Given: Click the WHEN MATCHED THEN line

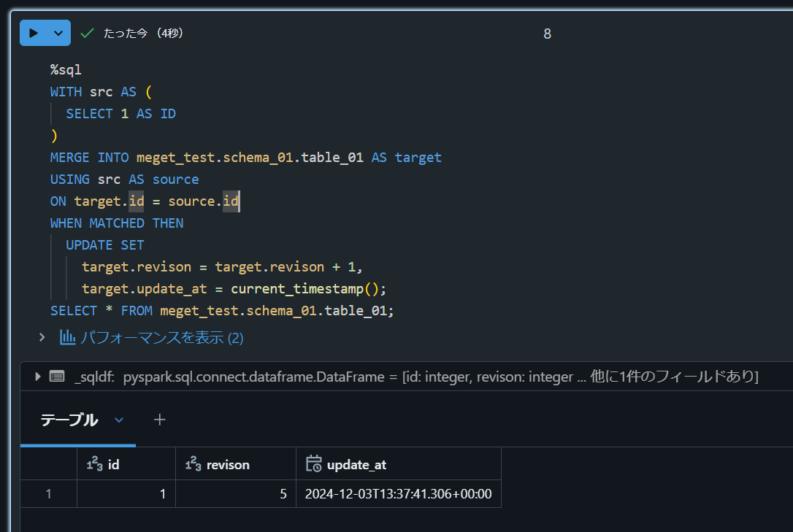Looking at the screenshot, I should click(x=117, y=223).
